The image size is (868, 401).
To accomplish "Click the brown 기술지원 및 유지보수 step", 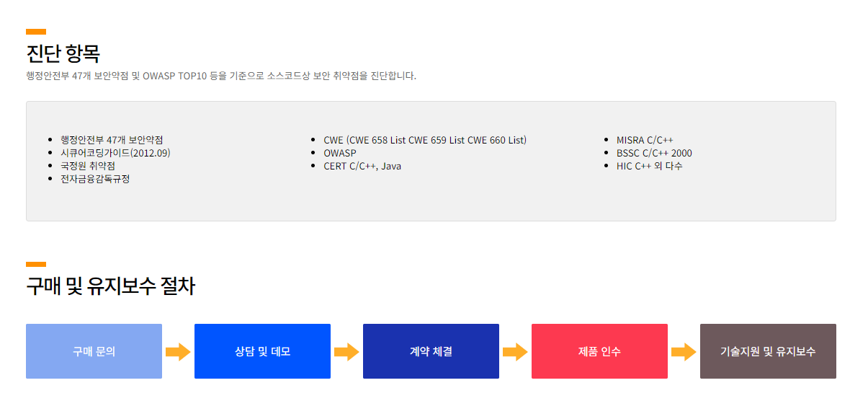I will pyautogui.click(x=768, y=351).
